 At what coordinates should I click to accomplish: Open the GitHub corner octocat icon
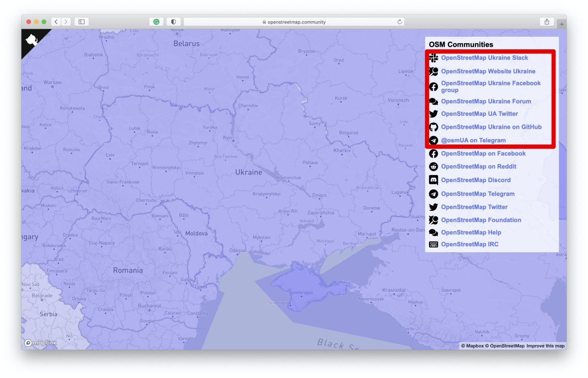click(x=31, y=39)
